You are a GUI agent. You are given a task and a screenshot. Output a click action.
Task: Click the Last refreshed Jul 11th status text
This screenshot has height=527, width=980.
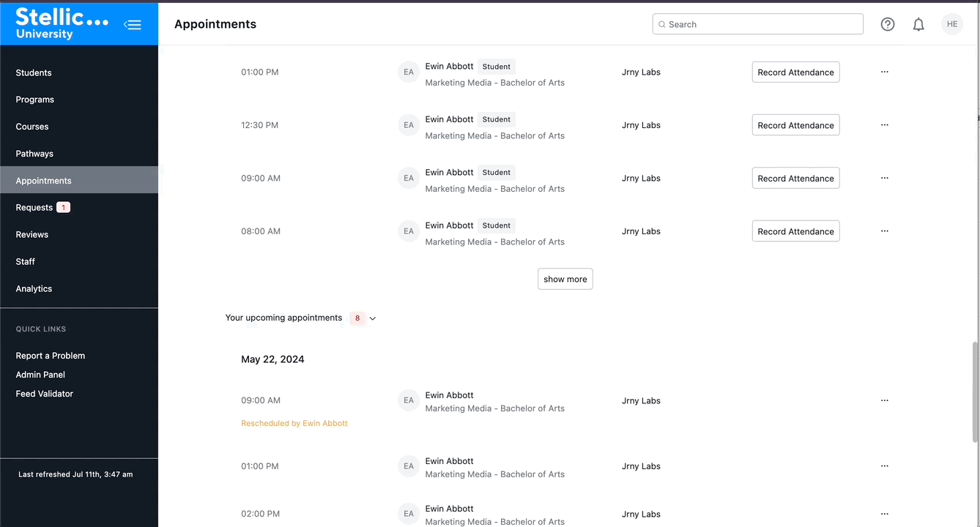75,474
